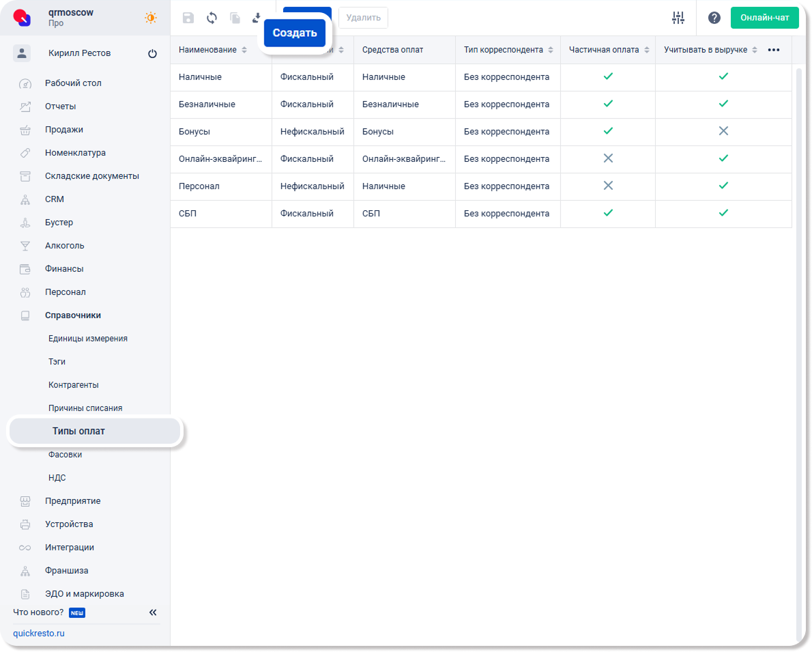This screenshot has height=652, width=812.
Task: Click the Quick Resto logo
Action: click(23, 18)
